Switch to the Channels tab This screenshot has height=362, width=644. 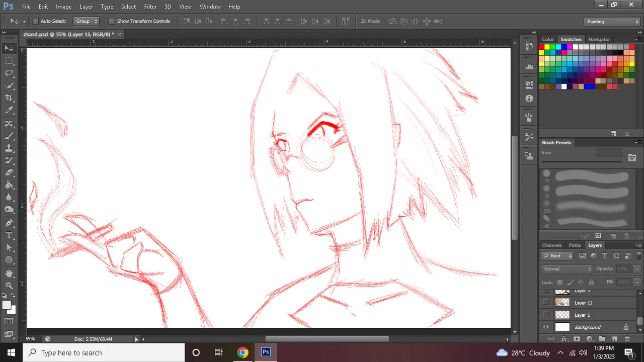coord(551,245)
